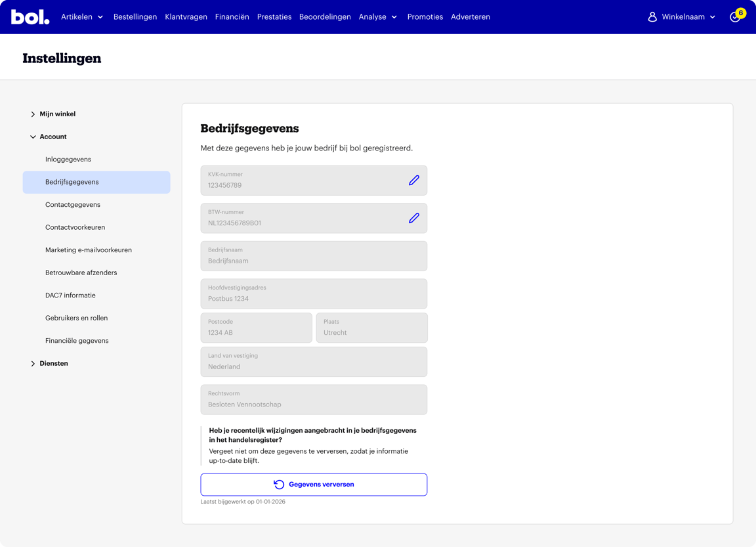Click the BTW-nummer field

[314, 218]
